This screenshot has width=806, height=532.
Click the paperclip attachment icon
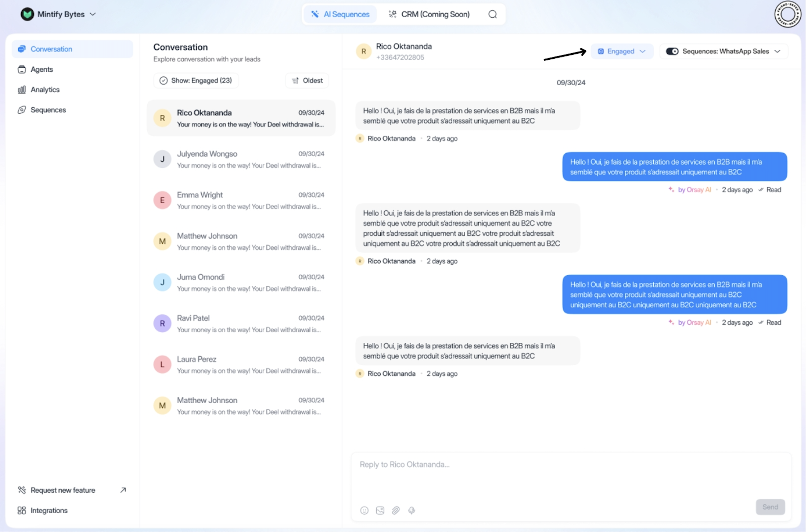coord(396,510)
